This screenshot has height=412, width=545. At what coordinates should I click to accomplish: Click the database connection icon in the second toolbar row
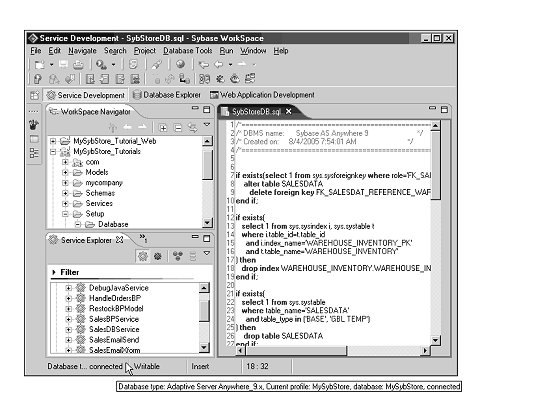click(184, 79)
